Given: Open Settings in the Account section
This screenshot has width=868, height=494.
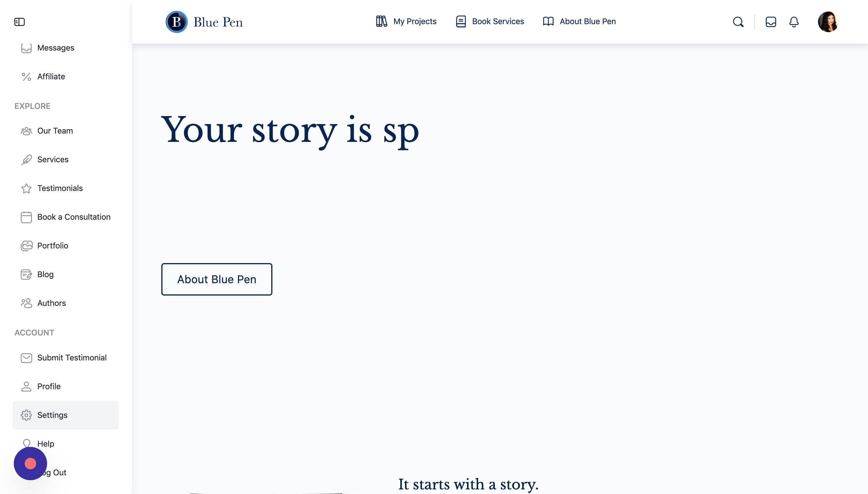Looking at the screenshot, I should [x=66, y=415].
